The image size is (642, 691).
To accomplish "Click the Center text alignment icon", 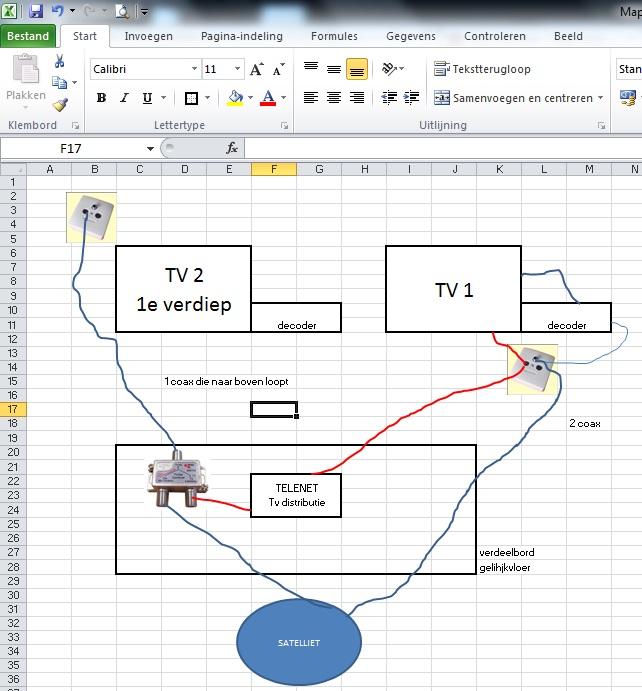I will 333,98.
